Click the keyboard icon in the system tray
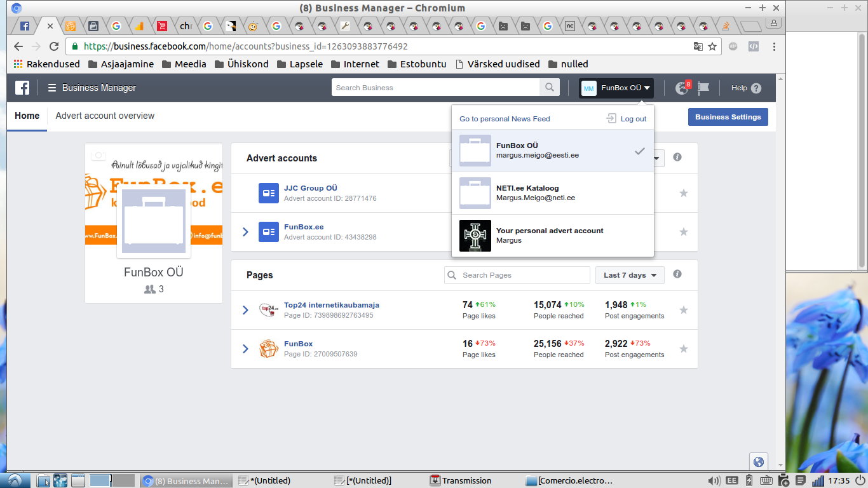The image size is (868, 488). pyautogui.click(x=766, y=480)
